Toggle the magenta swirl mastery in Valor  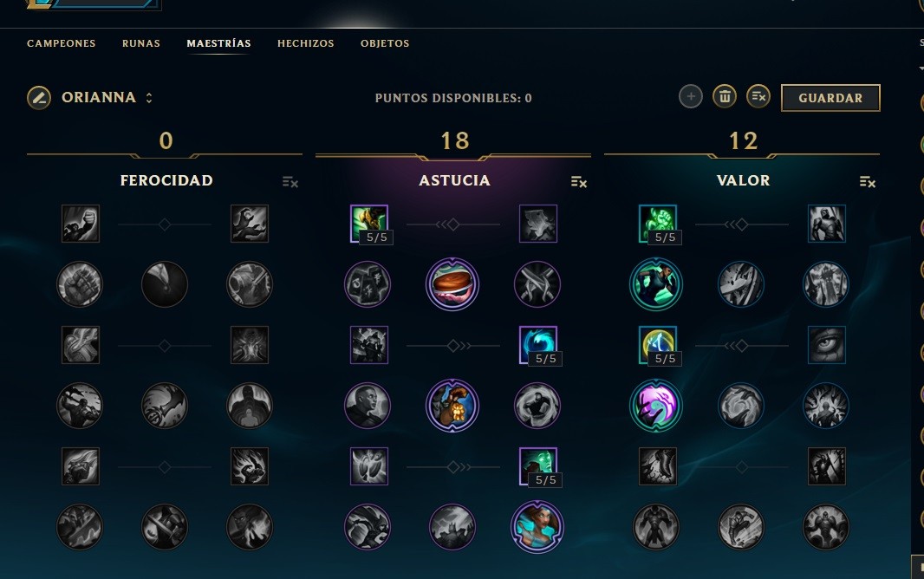[x=656, y=406]
